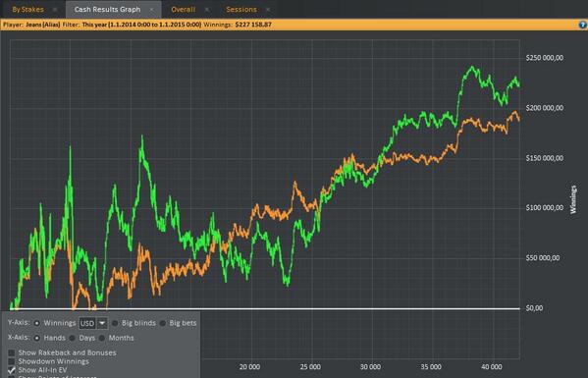This screenshot has height=378, width=588.
Task: Set X-Axis to Hands
Action: pyautogui.click(x=36, y=338)
